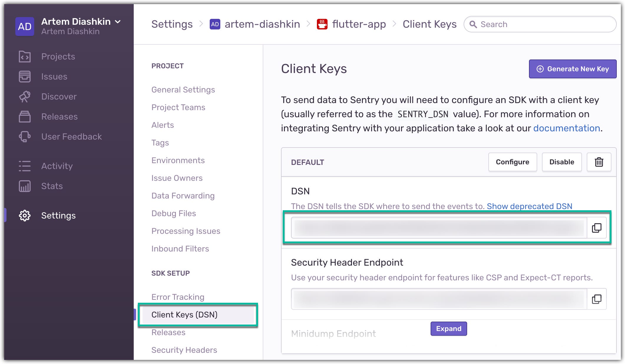Screen dimensions: 625x364
Task: Open the Settings gear icon
Action: (x=25, y=216)
